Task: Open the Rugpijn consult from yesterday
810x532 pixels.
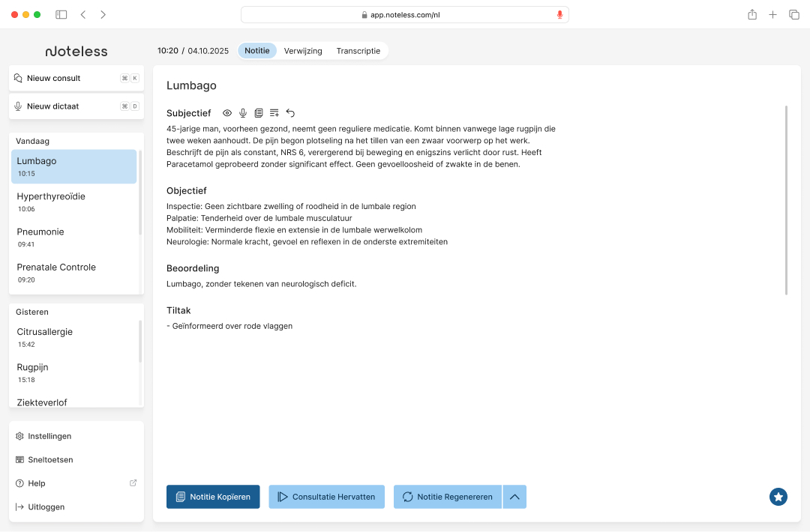Action: [x=73, y=373]
